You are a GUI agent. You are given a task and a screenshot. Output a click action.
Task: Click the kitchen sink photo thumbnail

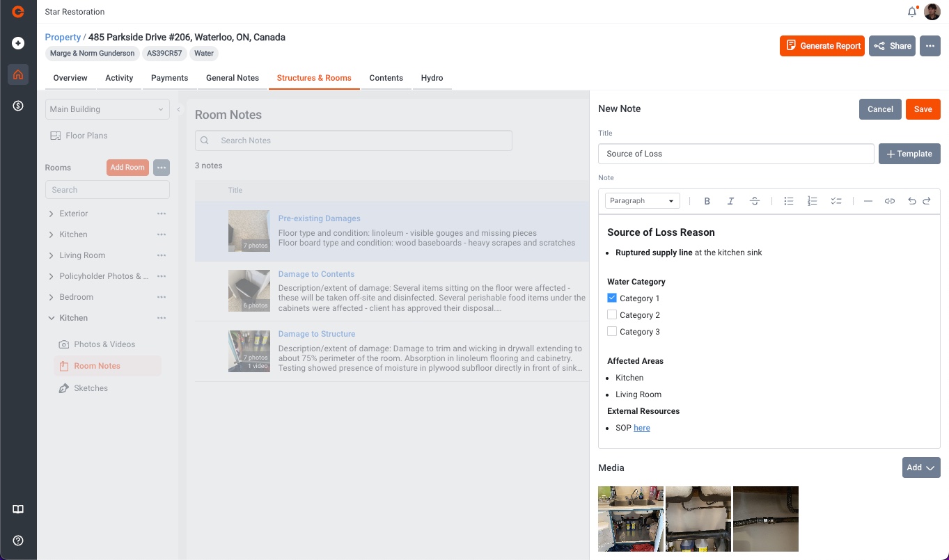[x=631, y=519]
